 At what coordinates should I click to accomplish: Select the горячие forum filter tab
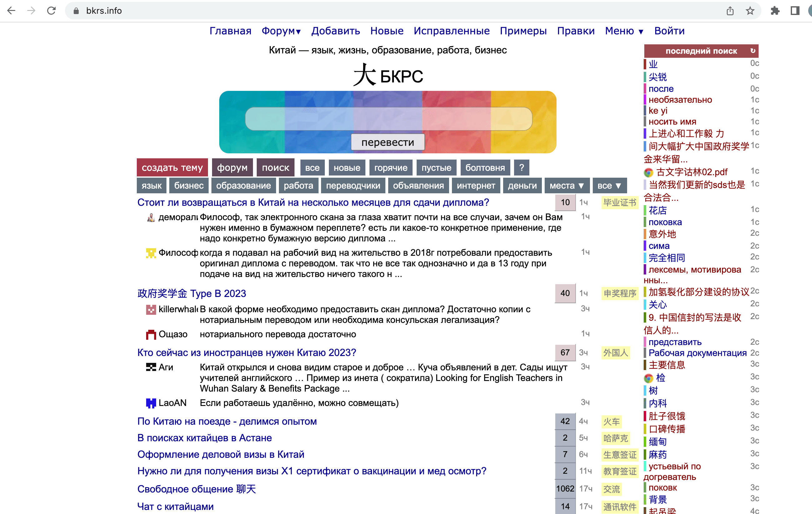[x=390, y=168]
